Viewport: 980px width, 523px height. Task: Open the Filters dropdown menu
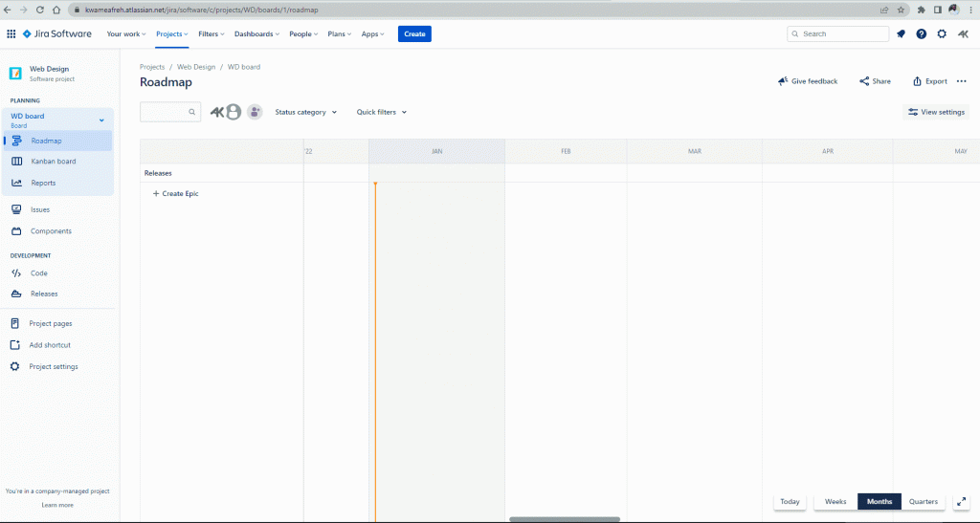pos(212,33)
